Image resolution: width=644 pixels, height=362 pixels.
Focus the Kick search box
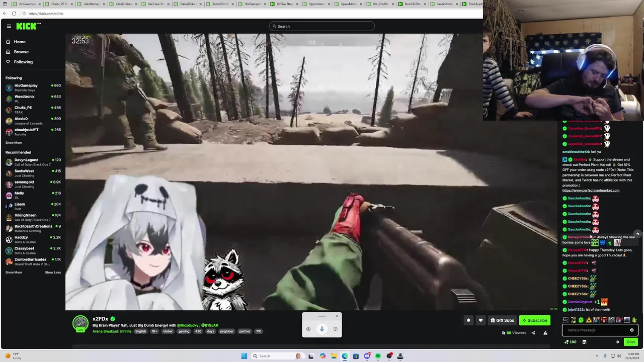pyautogui.click(x=322, y=26)
